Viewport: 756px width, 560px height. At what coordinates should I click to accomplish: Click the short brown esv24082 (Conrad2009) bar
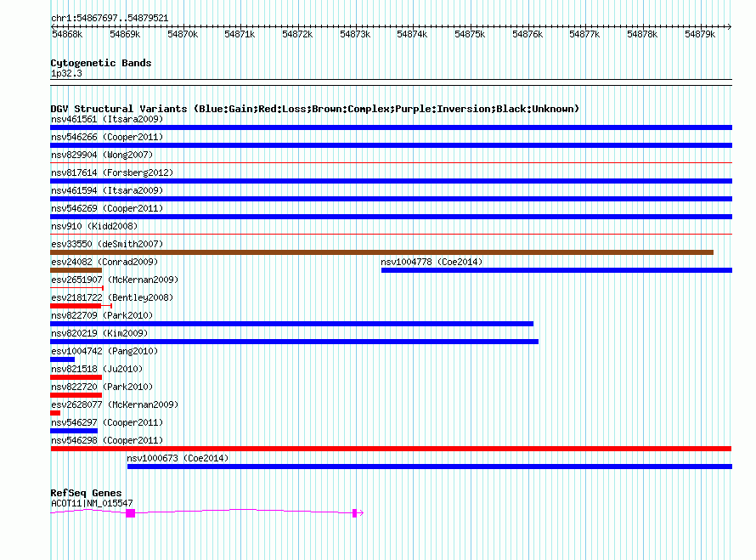[76, 270]
